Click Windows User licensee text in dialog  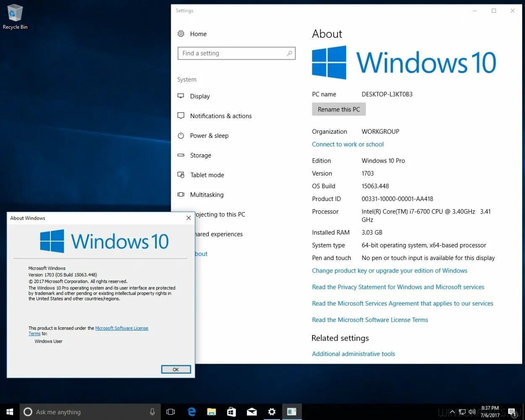click(x=48, y=341)
